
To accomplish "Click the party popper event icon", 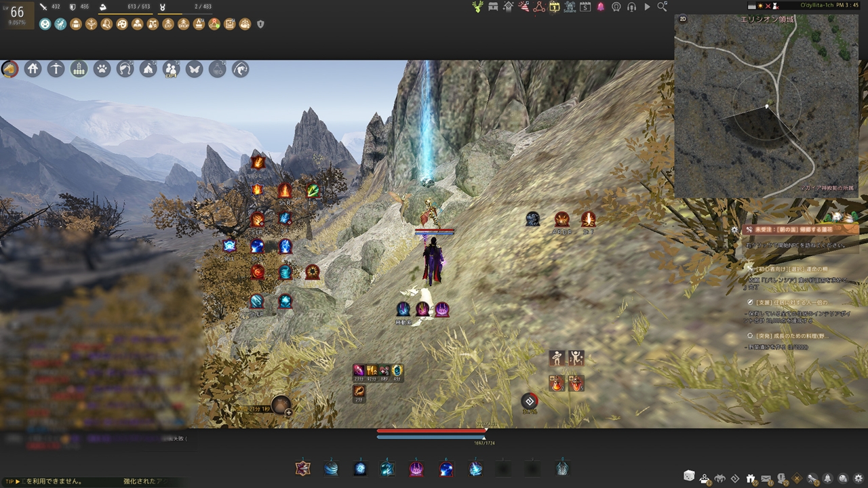I will pos(524,7).
